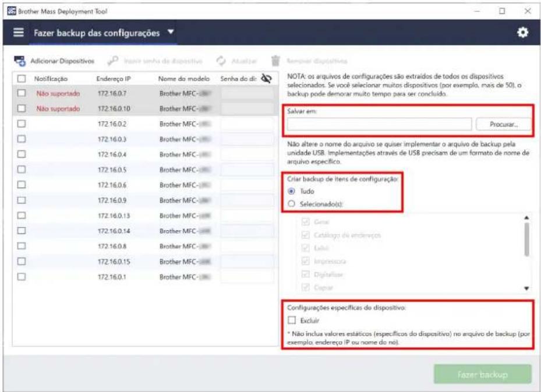Check the device 172.16.0.4 checkbox
The height and width of the screenshot is (392, 541).
tap(22, 154)
